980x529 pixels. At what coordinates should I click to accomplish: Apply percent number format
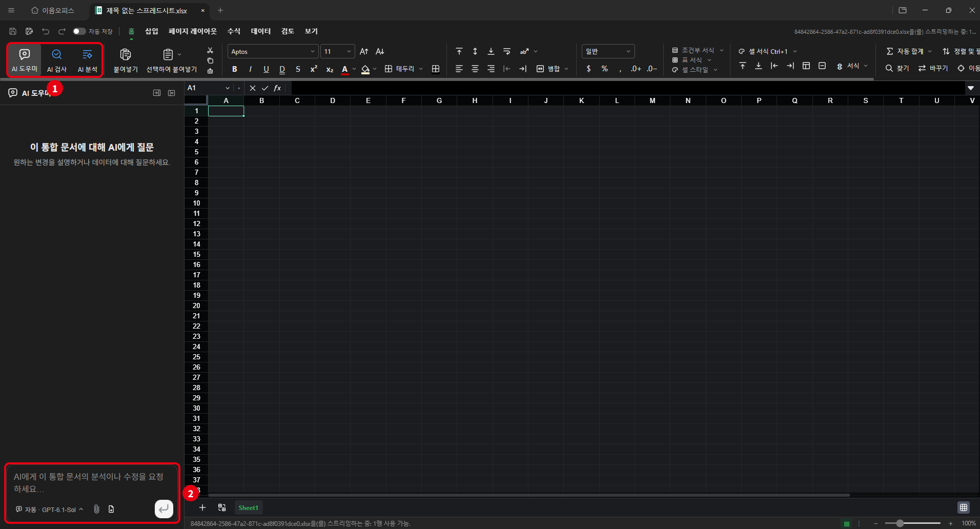605,69
